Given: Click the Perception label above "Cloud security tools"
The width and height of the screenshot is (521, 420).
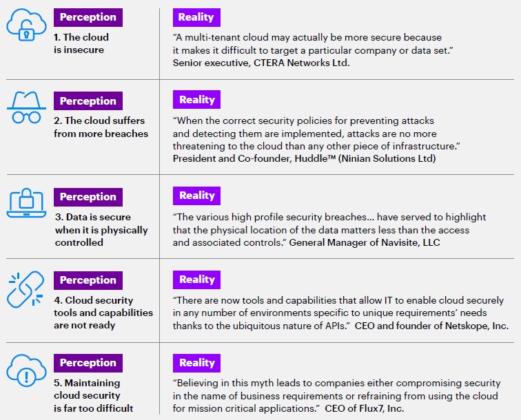Looking at the screenshot, I should coord(88,280).
